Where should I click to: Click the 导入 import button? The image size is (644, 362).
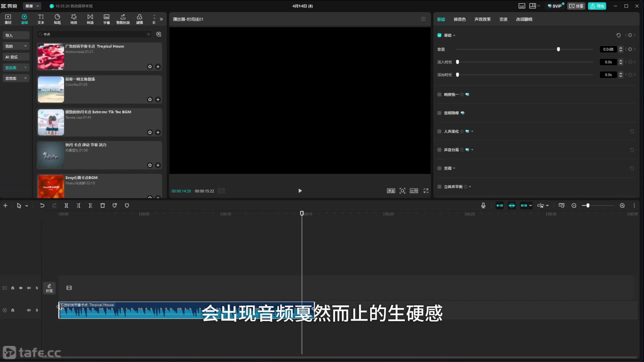(16, 35)
